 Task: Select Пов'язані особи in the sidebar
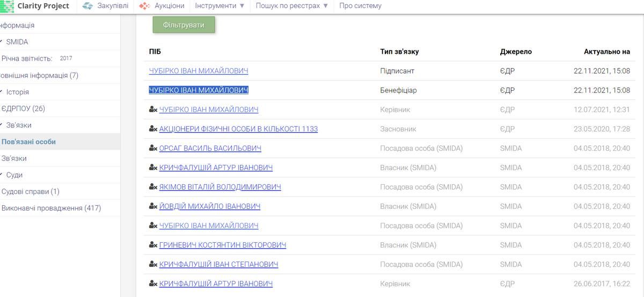[x=28, y=142]
